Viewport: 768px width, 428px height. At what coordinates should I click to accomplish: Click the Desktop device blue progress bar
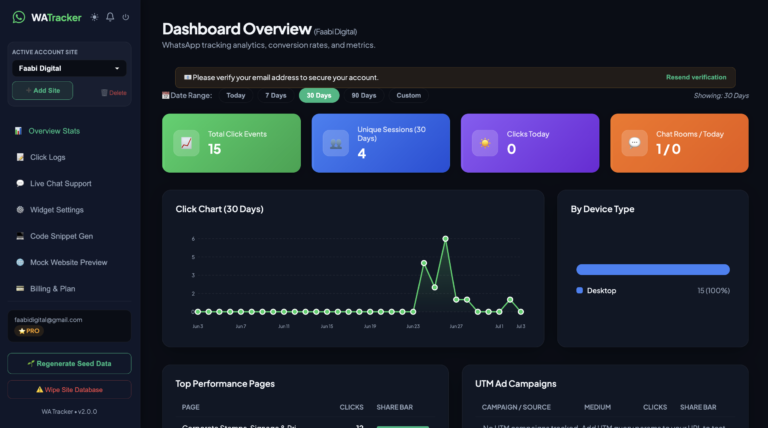653,269
